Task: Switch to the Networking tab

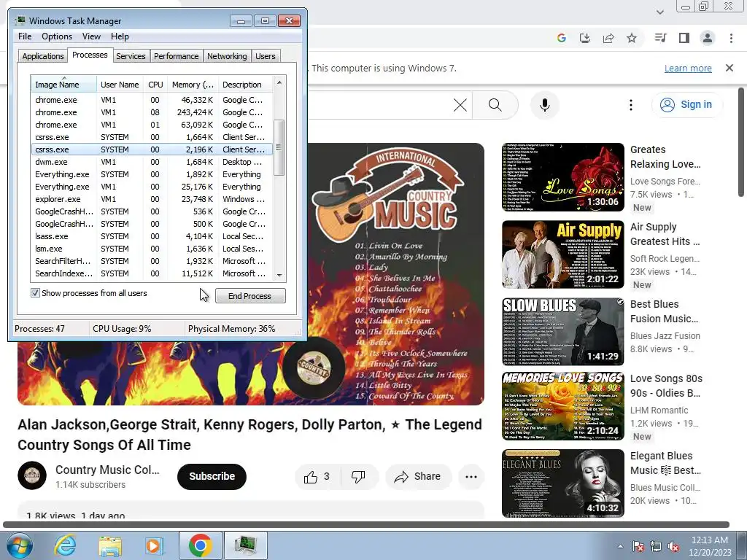Action: [227, 56]
